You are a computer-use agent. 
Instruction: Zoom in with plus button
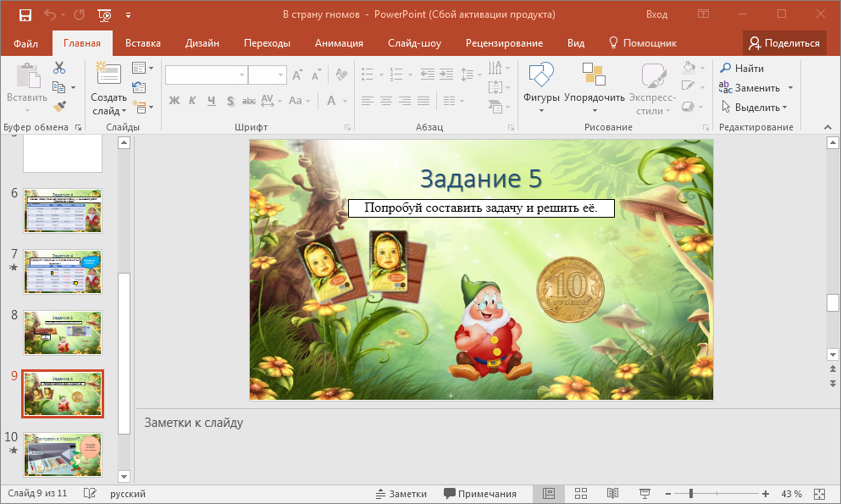pyautogui.click(x=766, y=493)
